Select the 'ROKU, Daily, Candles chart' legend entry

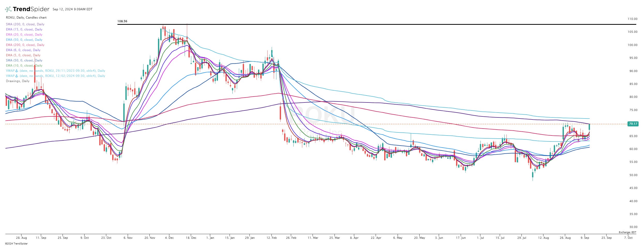(x=26, y=18)
